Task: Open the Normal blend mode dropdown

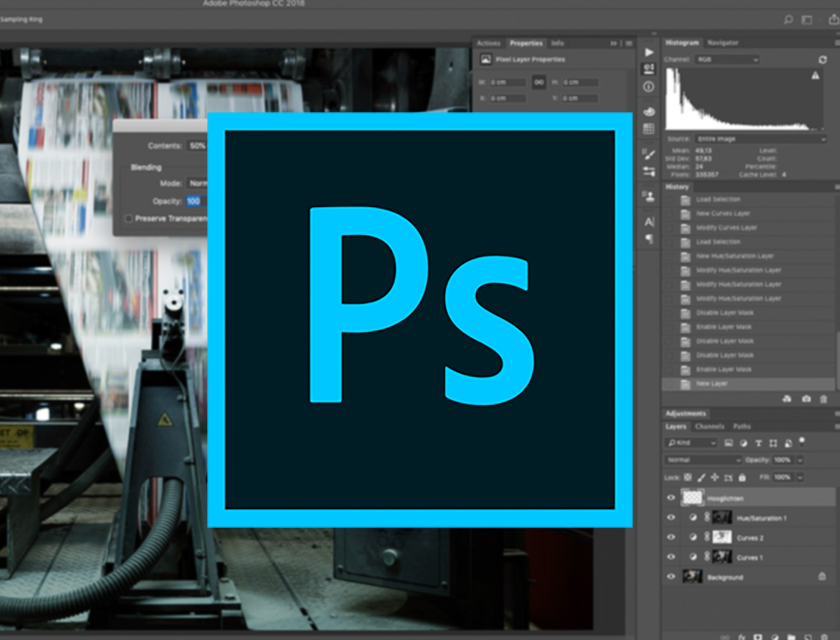Action: pos(703,460)
